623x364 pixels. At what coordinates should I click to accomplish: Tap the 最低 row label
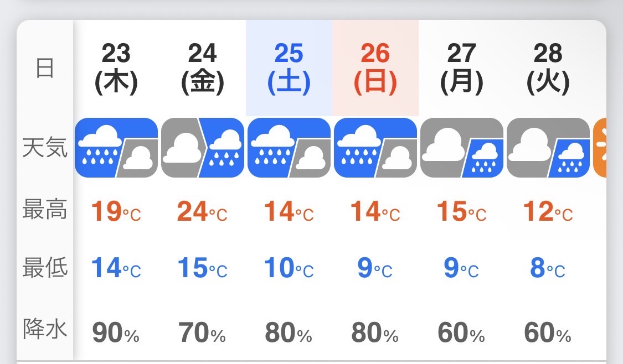point(45,267)
